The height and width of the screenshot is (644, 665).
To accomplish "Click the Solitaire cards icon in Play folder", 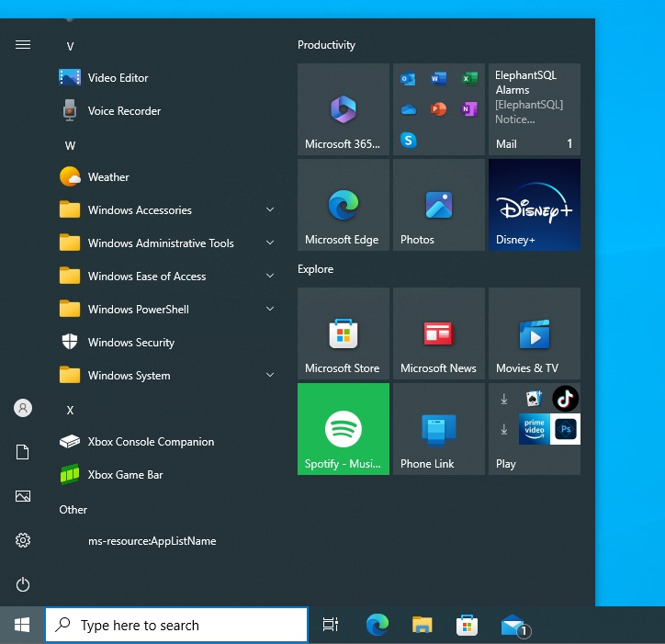I will point(534,399).
